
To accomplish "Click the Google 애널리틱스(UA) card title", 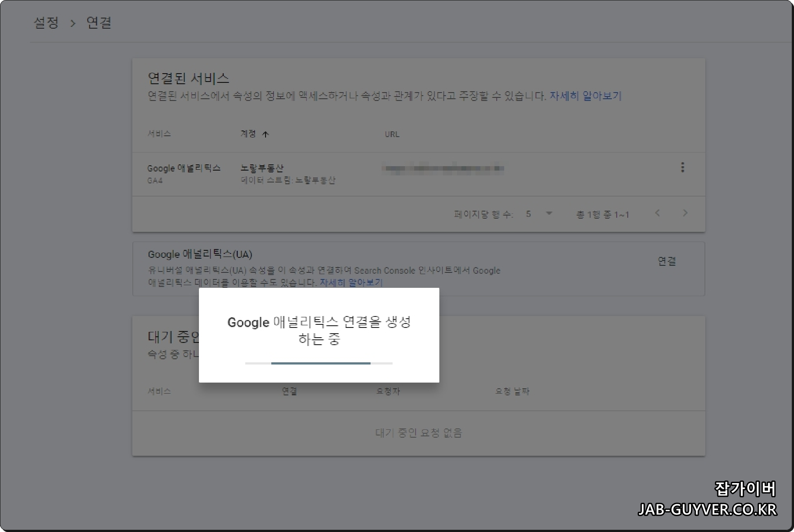I will 200,254.
